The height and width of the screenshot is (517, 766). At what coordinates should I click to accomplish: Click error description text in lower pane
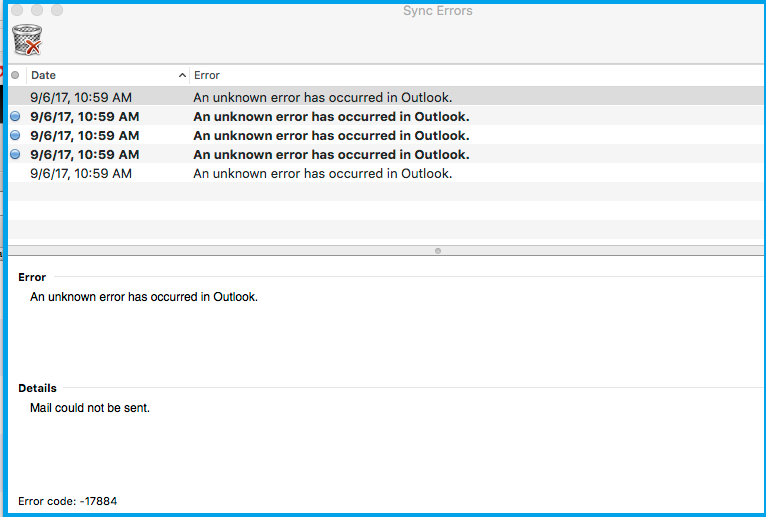point(144,297)
